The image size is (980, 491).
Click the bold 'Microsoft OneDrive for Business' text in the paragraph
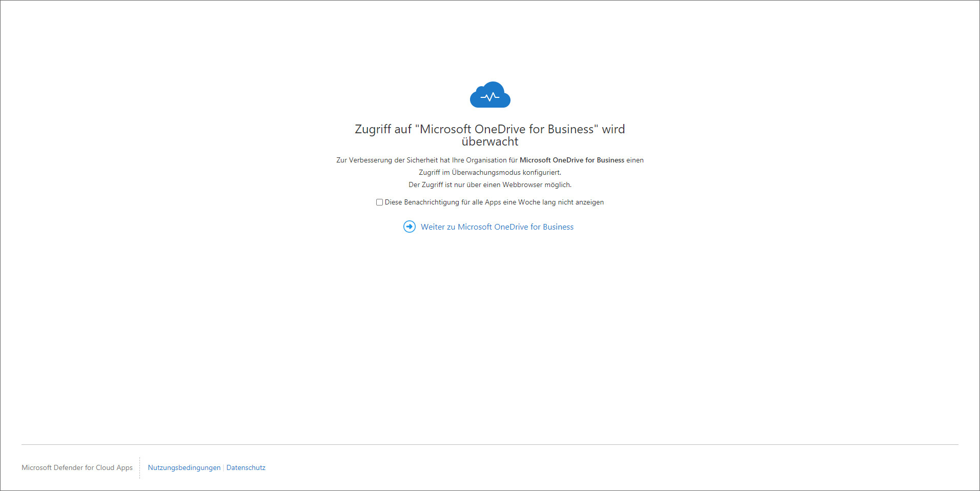pyautogui.click(x=572, y=160)
